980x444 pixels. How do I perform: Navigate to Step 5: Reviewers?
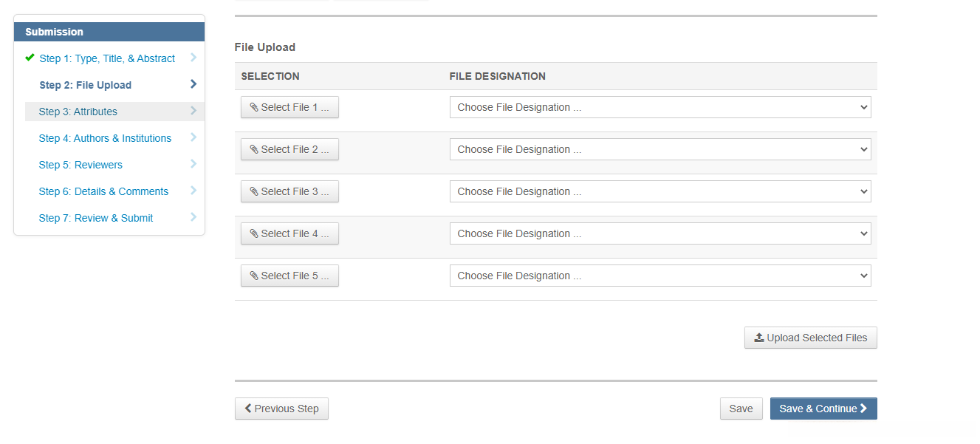pyautogui.click(x=80, y=165)
